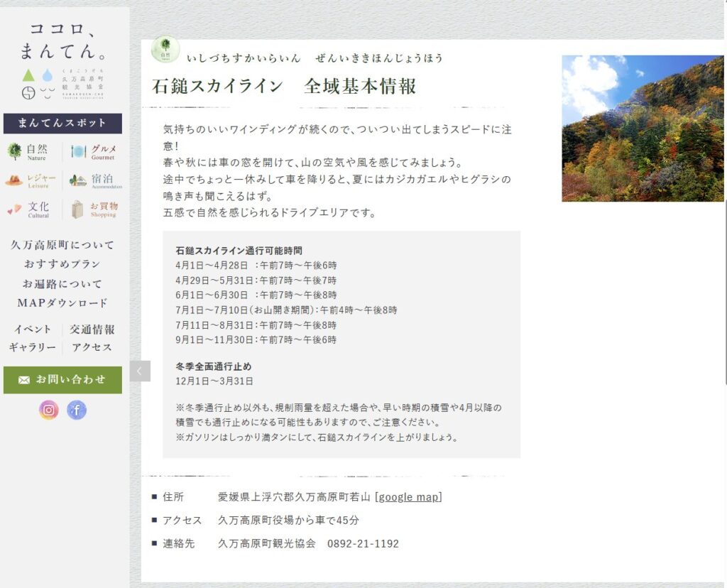The height and width of the screenshot is (588, 727).
Task: Click the ココロ、まんてん。 site logo
Action: tap(62, 60)
